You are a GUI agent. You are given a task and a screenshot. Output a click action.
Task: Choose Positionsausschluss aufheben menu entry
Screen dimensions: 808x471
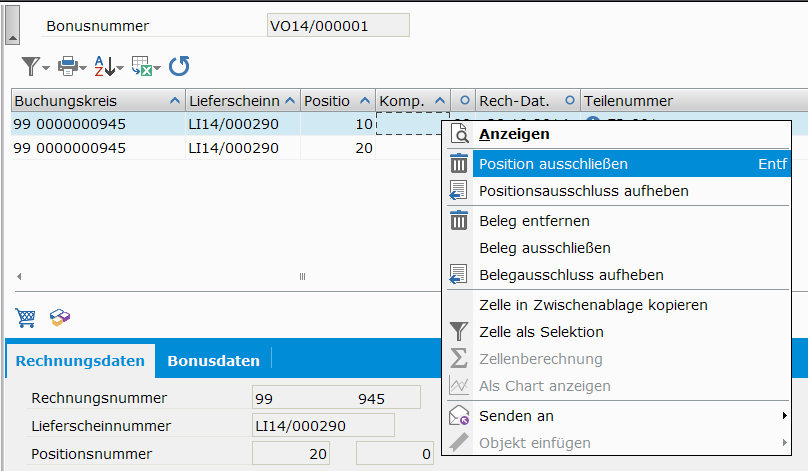pyautogui.click(x=583, y=191)
